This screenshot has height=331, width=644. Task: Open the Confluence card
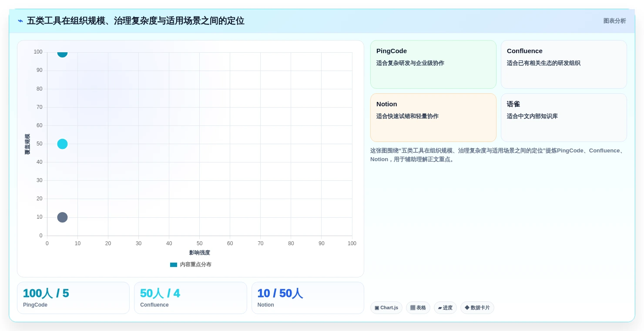563,64
